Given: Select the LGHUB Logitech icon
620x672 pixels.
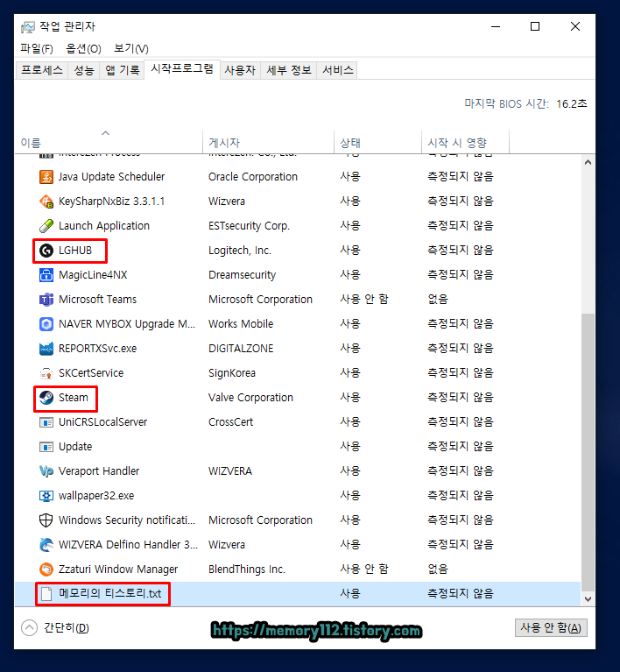Looking at the screenshot, I should click(x=46, y=251).
